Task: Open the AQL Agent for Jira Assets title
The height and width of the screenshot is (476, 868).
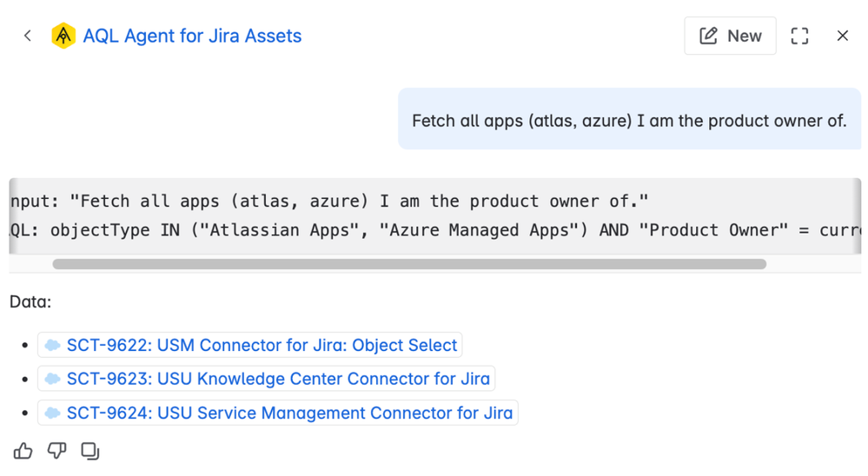Action: tap(192, 36)
